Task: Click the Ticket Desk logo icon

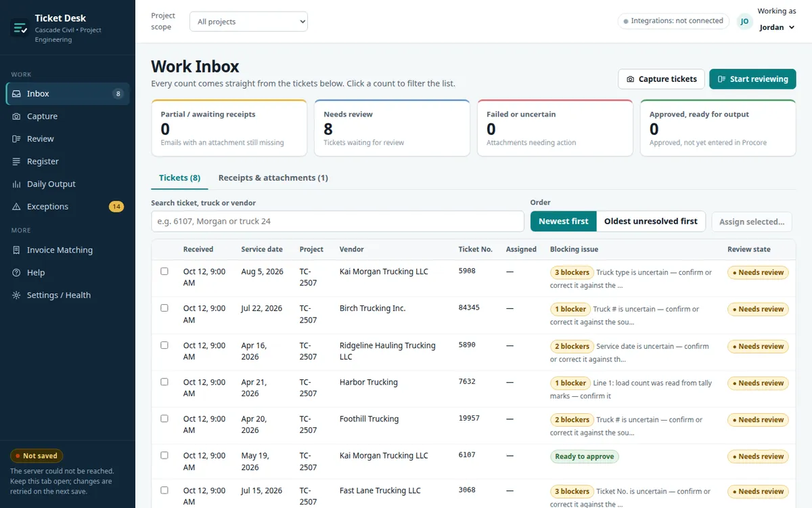Action: coord(20,28)
